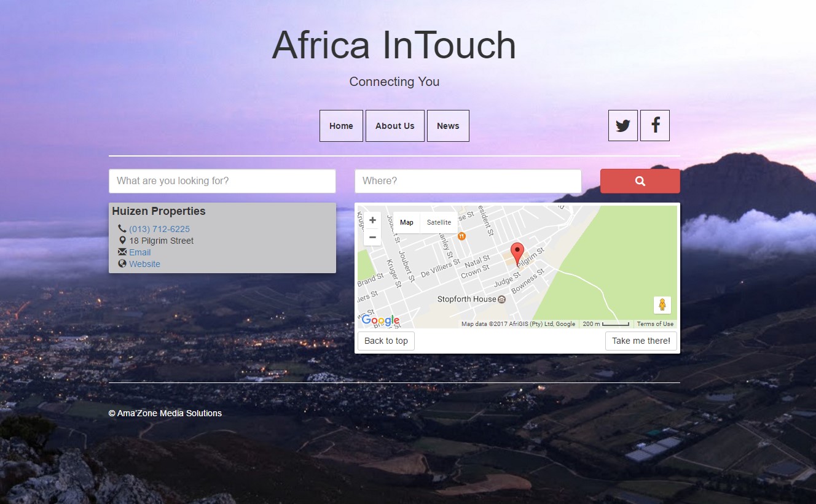
Task: Open the Twitter social icon
Action: click(622, 126)
